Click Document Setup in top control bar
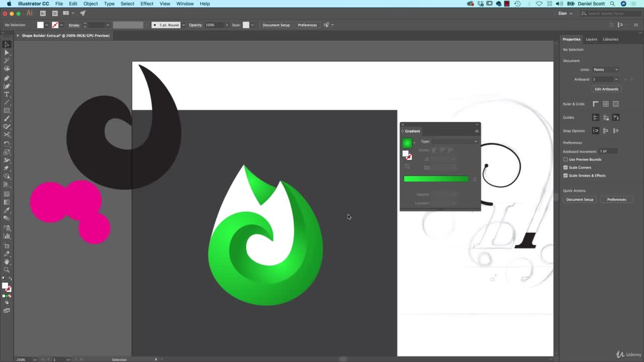The height and width of the screenshot is (362, 644). 276,25
